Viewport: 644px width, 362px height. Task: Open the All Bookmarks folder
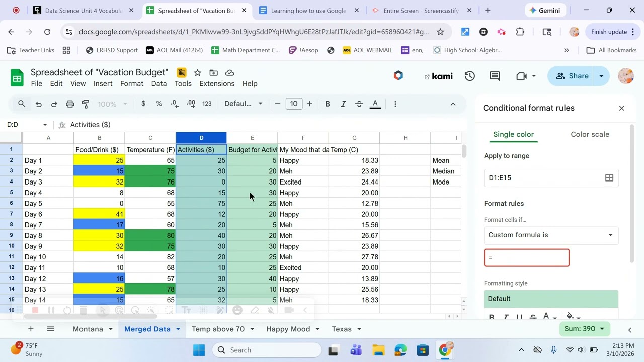(612, 50)
